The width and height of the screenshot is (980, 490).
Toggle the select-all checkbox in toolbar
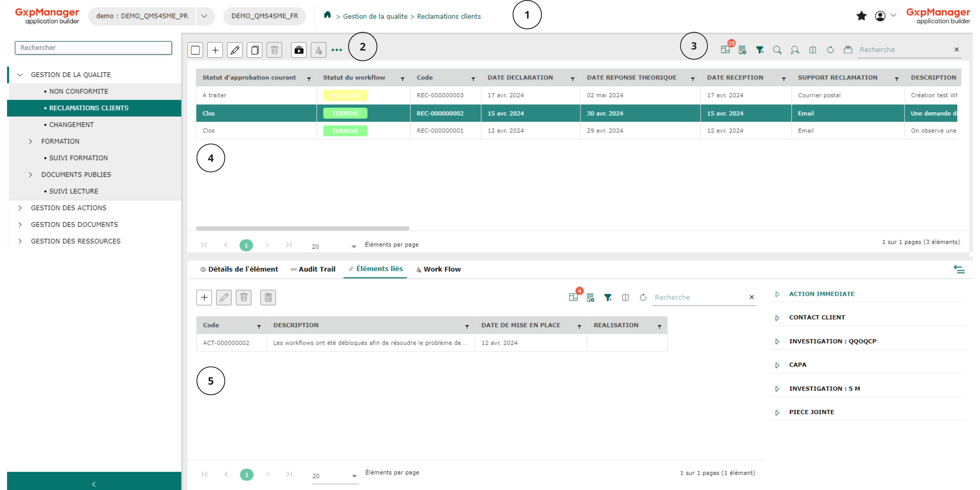click(x=195, y=50)
